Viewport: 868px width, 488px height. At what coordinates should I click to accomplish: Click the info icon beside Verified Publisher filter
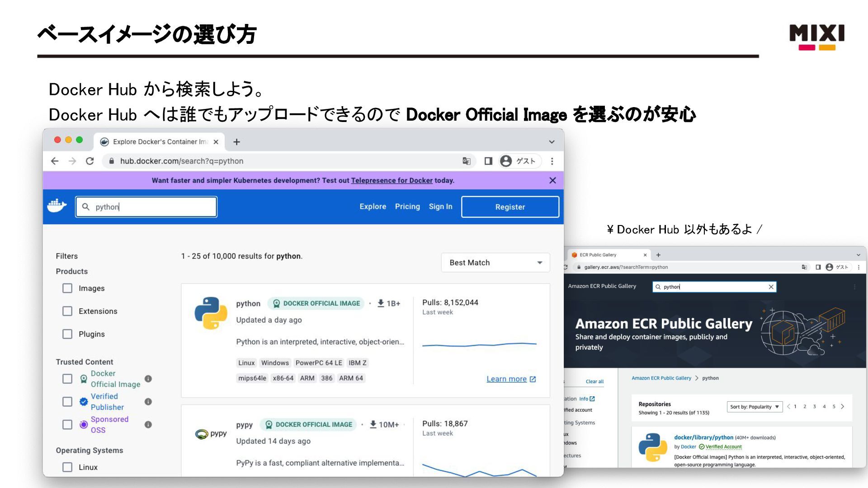(x=148, y=402)
